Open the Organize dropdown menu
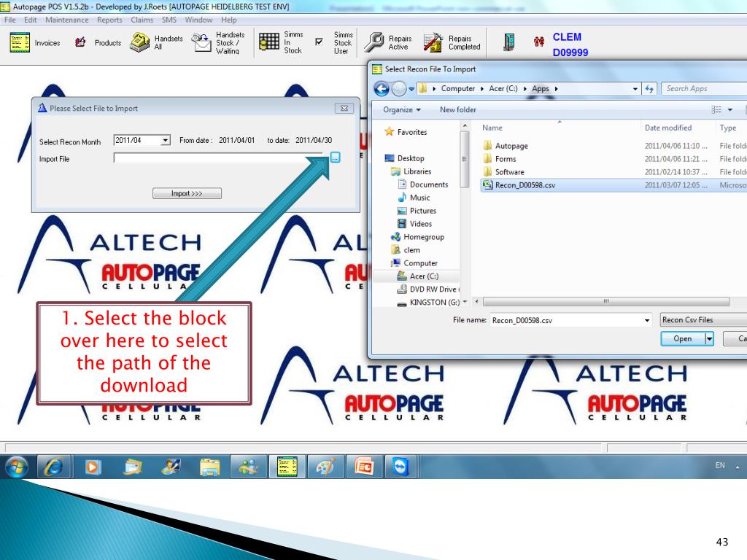747x560 pixels. click(x=402, y=109)
